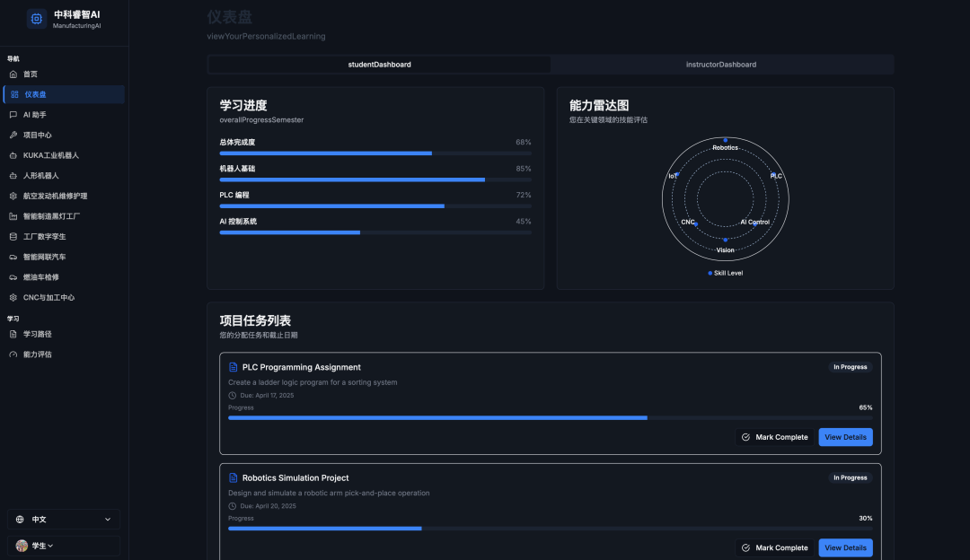View Details of Robotics Simulation Project

click(845, 547)
